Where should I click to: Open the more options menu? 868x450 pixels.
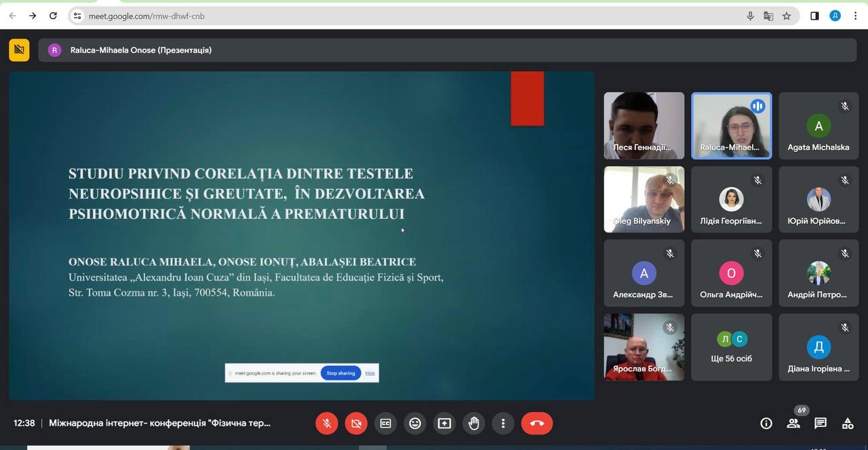pyautogui.click(x=502, y=423)
